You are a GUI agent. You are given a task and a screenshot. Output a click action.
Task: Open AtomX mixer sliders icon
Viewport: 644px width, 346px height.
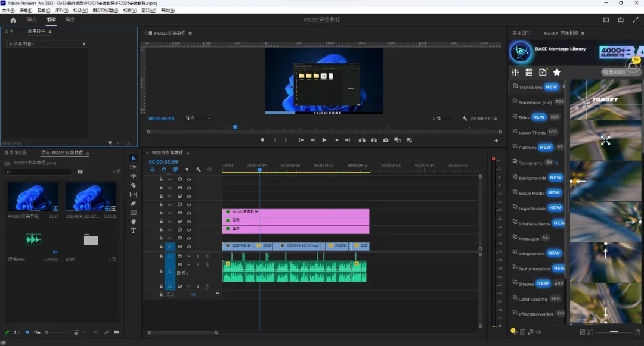coord(515,72)
